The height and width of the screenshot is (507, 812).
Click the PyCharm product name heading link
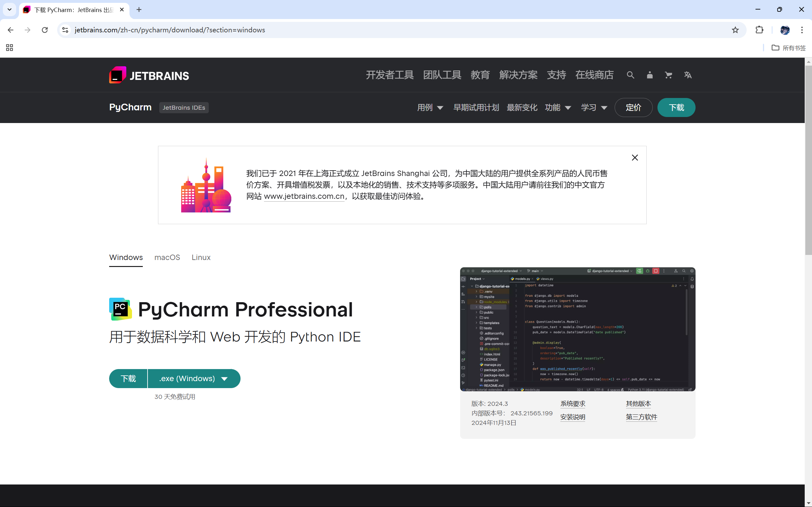coord(130,107)
